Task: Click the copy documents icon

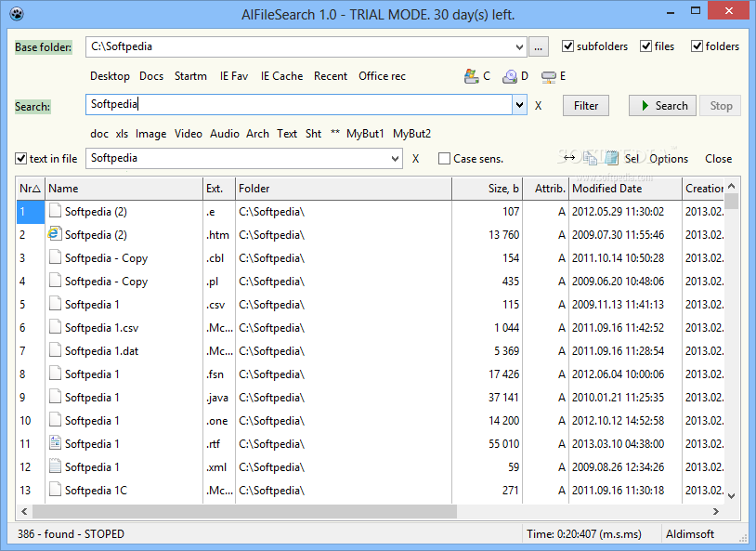Action: (x=590, y=158)
